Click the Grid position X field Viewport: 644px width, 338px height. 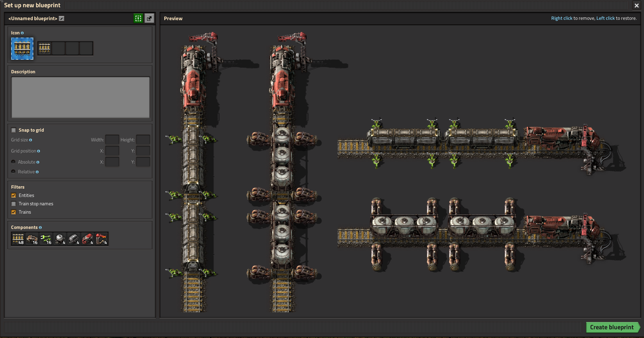tap(112, 151)
